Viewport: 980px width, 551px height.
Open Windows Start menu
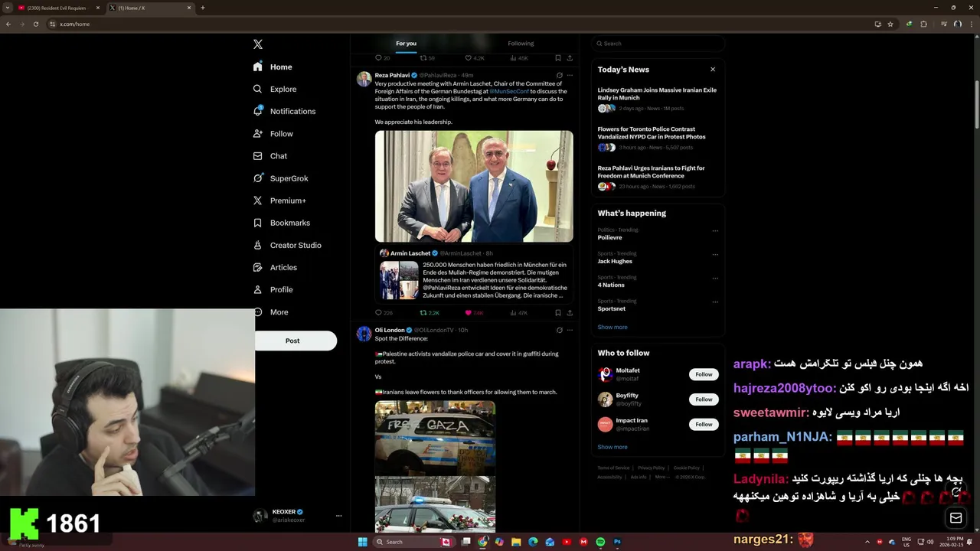(x=363, y=542)
